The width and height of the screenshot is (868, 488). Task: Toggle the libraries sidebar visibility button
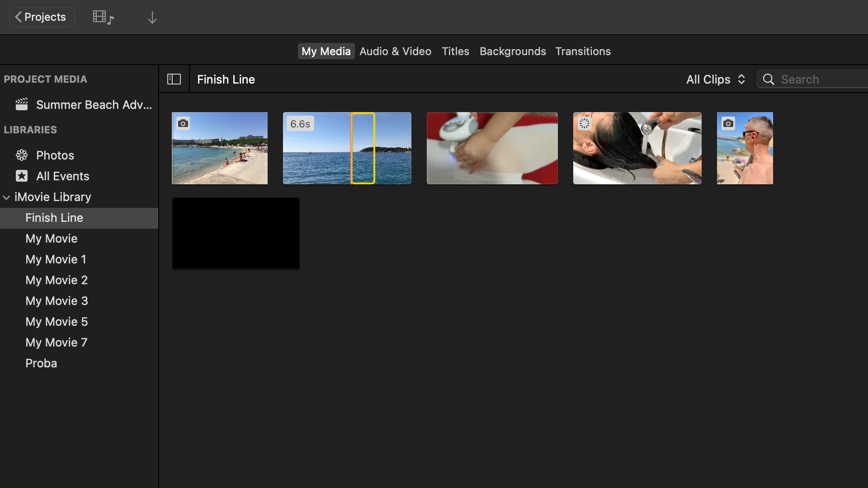coord(174,80)
